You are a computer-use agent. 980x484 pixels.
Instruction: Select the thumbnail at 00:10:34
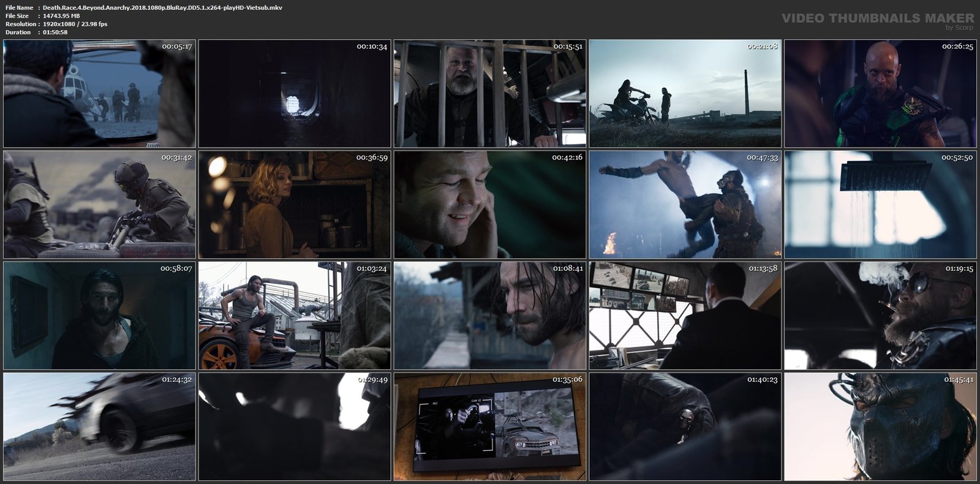click(x=295, y=94)
